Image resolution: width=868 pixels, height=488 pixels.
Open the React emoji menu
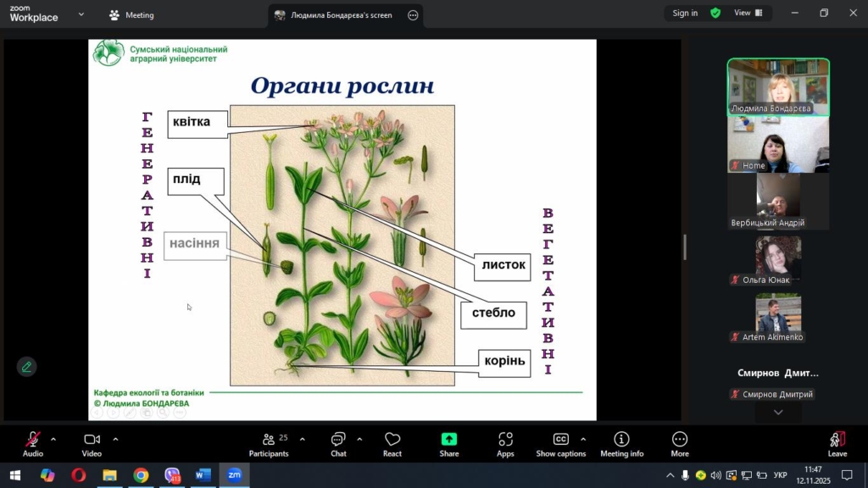392,444
